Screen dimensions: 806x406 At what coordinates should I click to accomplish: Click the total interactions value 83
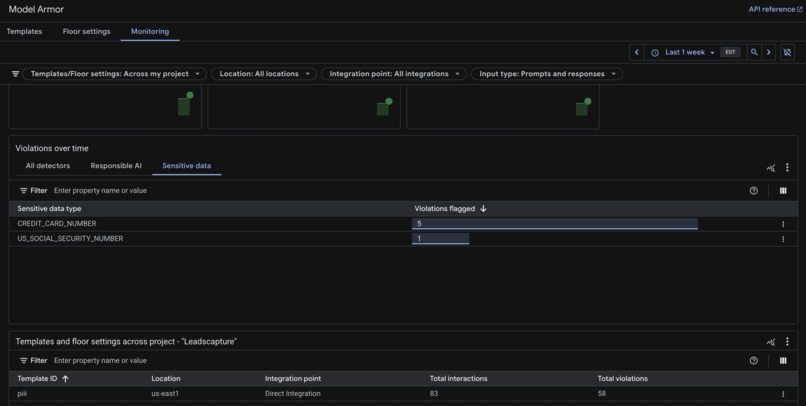434,394
